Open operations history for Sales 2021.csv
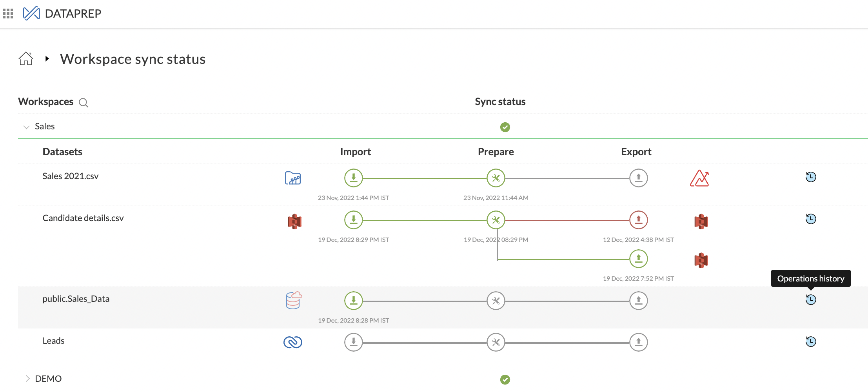 coord(811,177)
